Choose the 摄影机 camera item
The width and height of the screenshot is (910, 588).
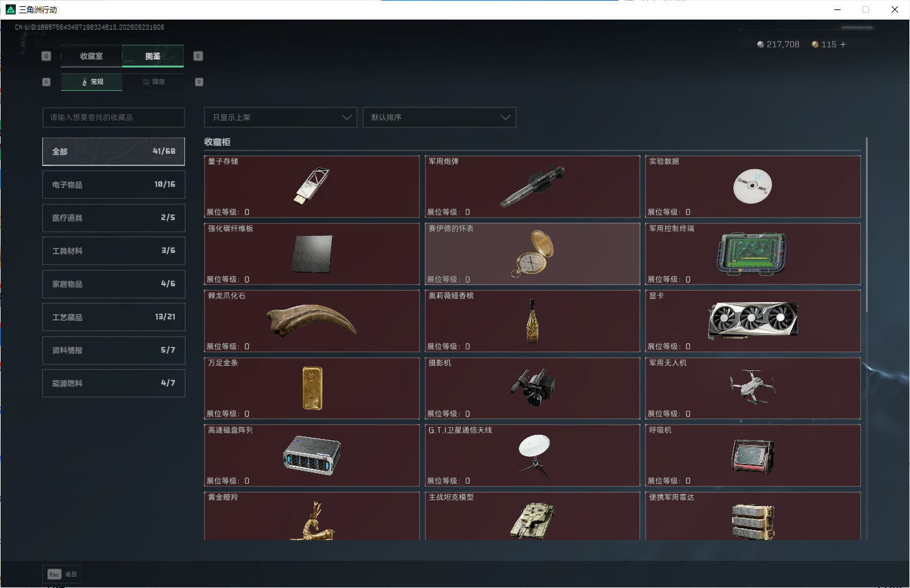[533, 388]
